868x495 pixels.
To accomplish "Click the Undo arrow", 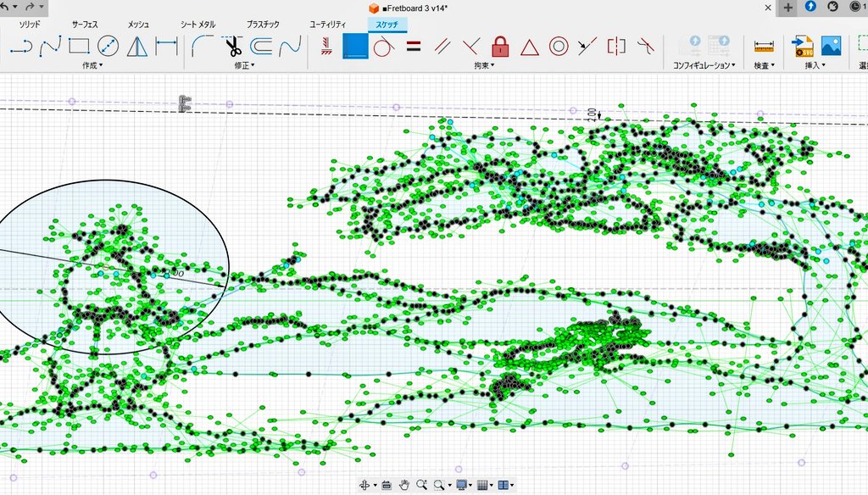I will coord(4,7).
